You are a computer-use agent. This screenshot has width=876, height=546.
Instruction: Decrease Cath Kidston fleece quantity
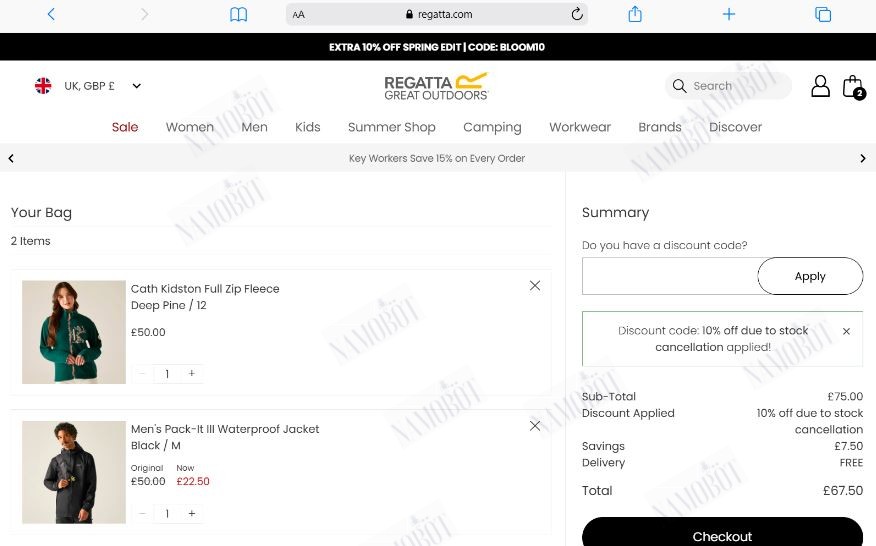[x=142, y=373]
